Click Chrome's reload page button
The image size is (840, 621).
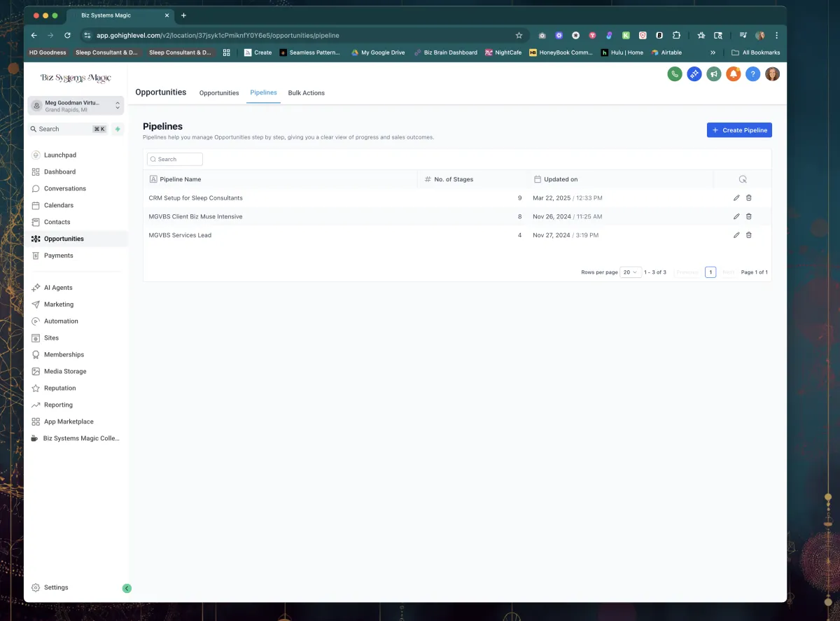click(x=67, y=35)
